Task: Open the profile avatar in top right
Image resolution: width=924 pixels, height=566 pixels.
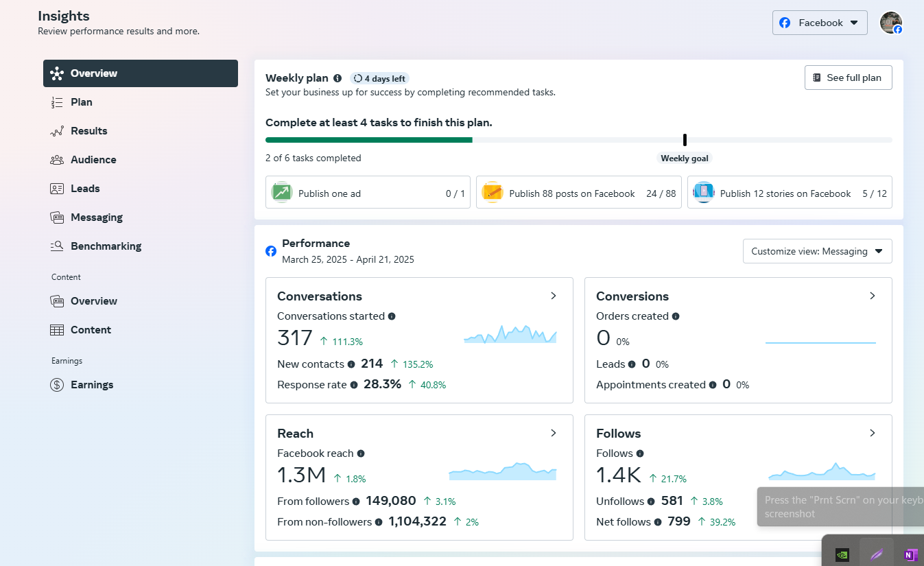Action: [890, 23]
